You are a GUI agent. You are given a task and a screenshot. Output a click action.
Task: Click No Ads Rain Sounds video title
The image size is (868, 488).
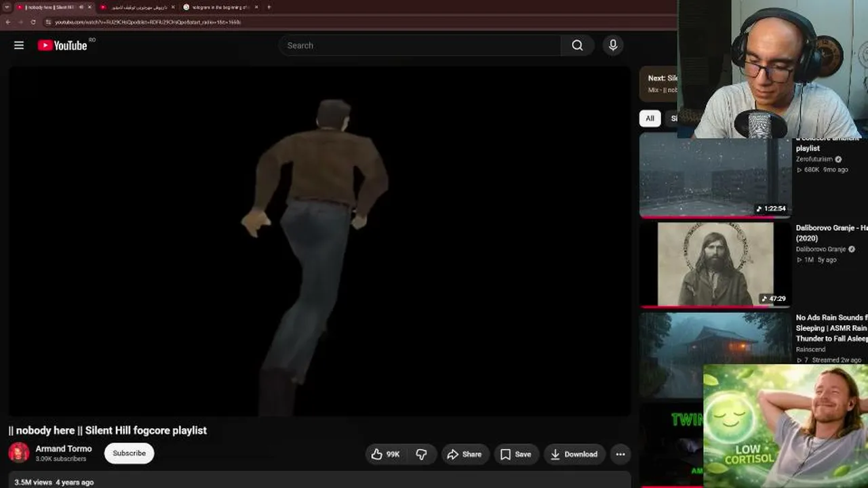tap(831, 328)
